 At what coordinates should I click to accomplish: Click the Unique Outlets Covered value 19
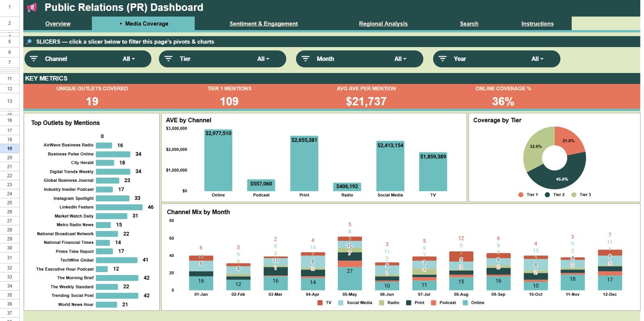pyautogui.click(x=92, y=101)
